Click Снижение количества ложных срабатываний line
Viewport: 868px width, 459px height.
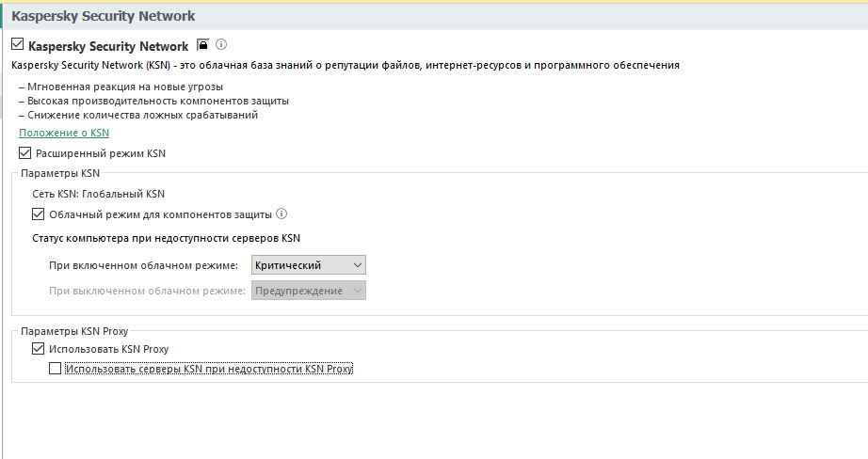138,115
